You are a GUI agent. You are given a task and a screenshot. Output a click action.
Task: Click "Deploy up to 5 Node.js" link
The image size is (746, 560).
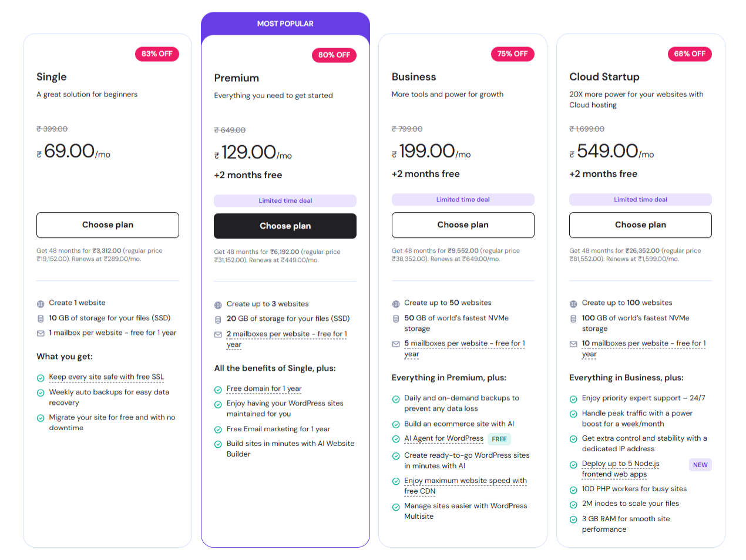(x=620, y=464)
